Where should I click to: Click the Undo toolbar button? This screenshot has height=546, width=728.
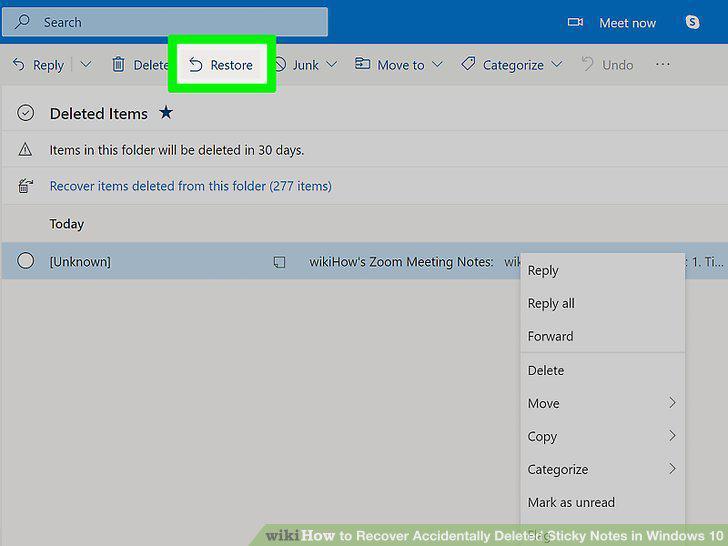point(607,65)
